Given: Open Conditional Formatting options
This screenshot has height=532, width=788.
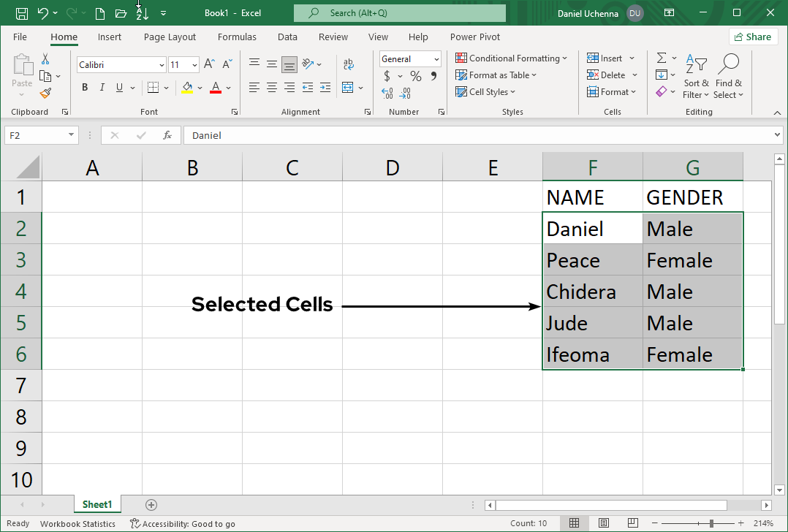Looking at the screenshot, I should (511, 58).
